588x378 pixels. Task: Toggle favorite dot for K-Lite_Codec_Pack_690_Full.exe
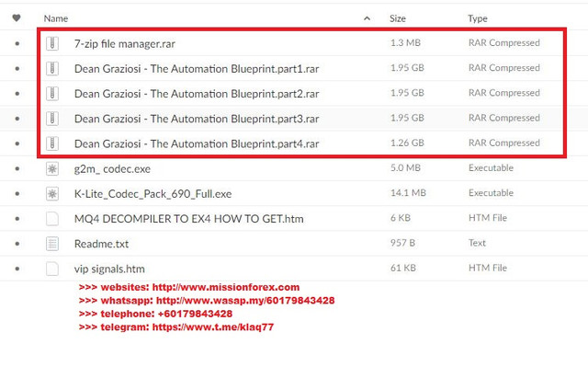pos(17,194)
